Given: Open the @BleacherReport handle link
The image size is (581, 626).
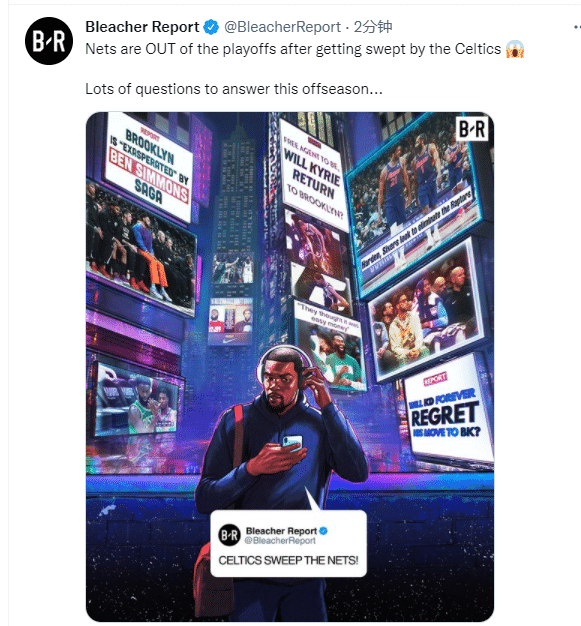Looking at the screenshot, I should pyautogui.click(x=282, y=27).
